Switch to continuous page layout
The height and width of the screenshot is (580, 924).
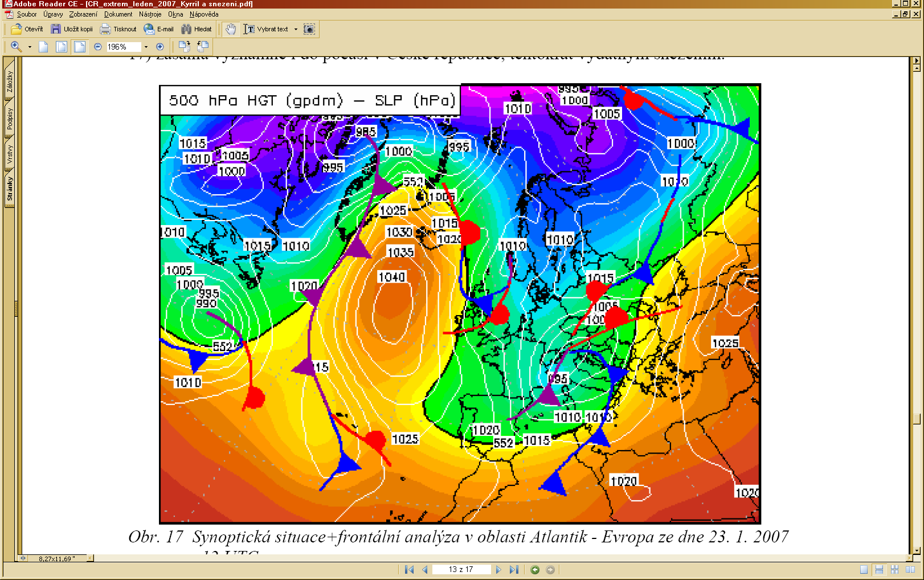coord(879,570)
